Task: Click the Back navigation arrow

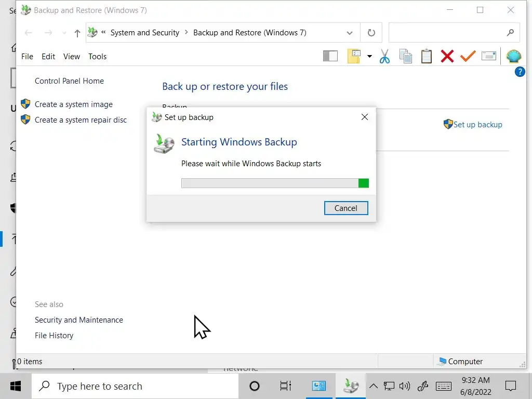Action: click(29, 33)
